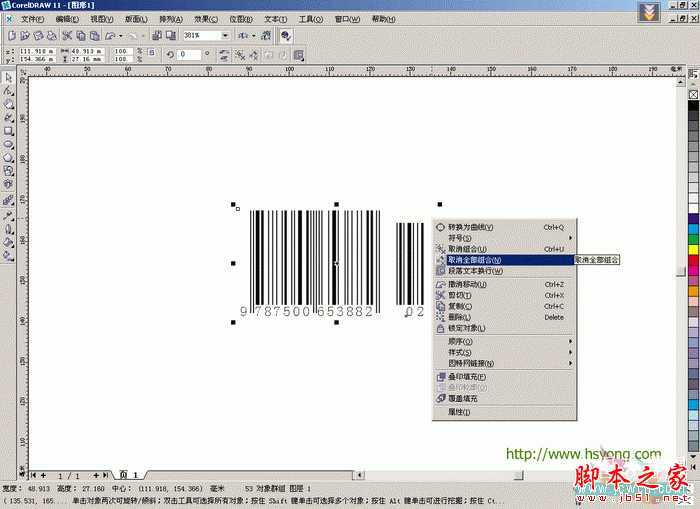Click the Paste toolbar icon
Viewport: 700px width, 509px height.
(x=95, y=35)
